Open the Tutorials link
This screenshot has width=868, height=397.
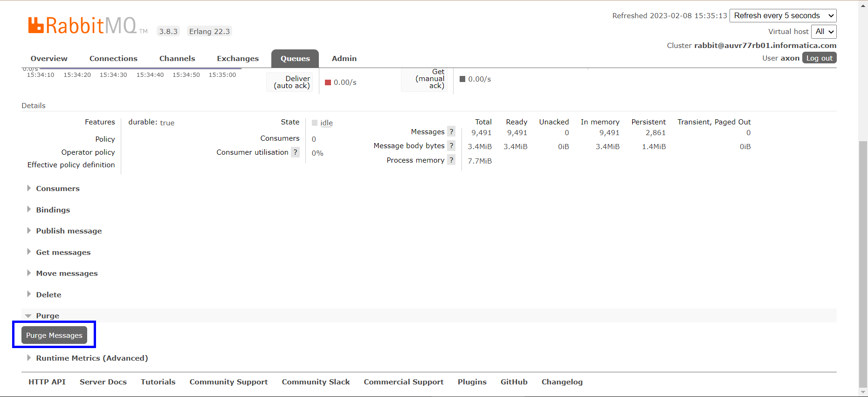158,382
